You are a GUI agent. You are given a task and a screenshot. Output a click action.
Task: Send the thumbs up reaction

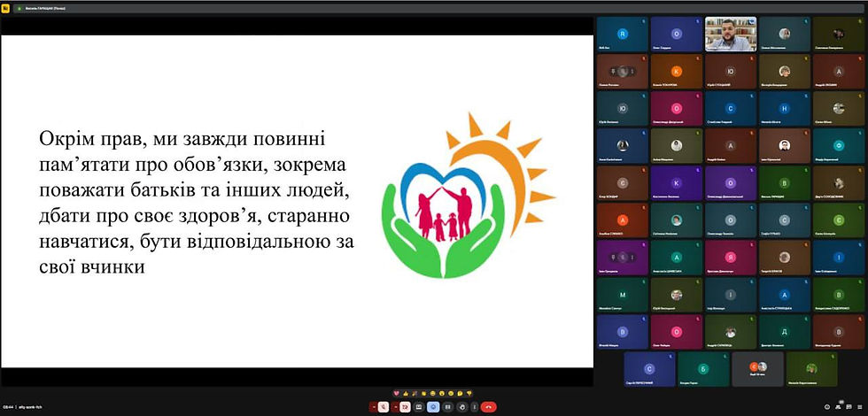click(406, 393)
